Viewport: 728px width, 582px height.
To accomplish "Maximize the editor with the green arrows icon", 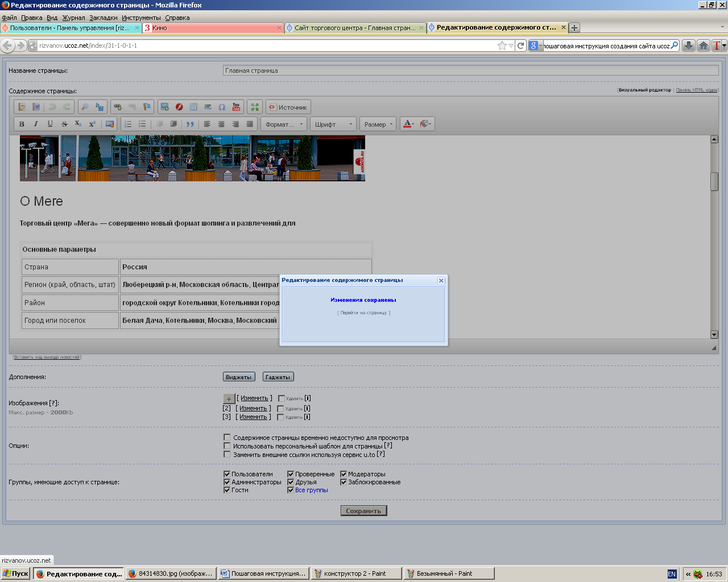I will click(255, 107).
